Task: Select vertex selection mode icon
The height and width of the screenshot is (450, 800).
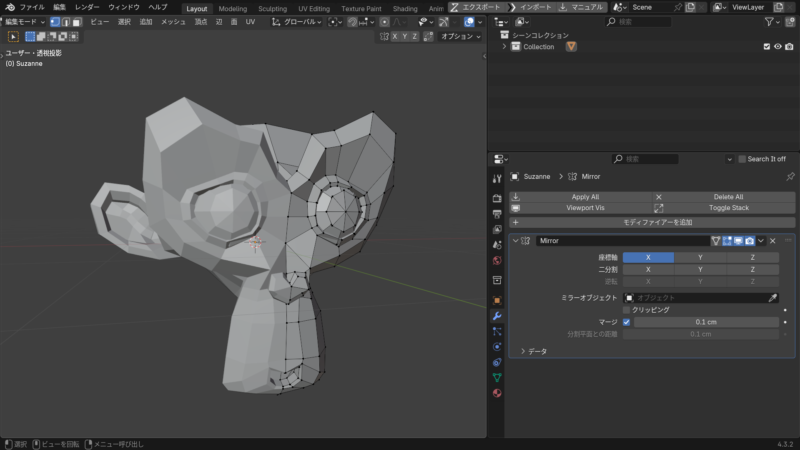Action: 55,22
